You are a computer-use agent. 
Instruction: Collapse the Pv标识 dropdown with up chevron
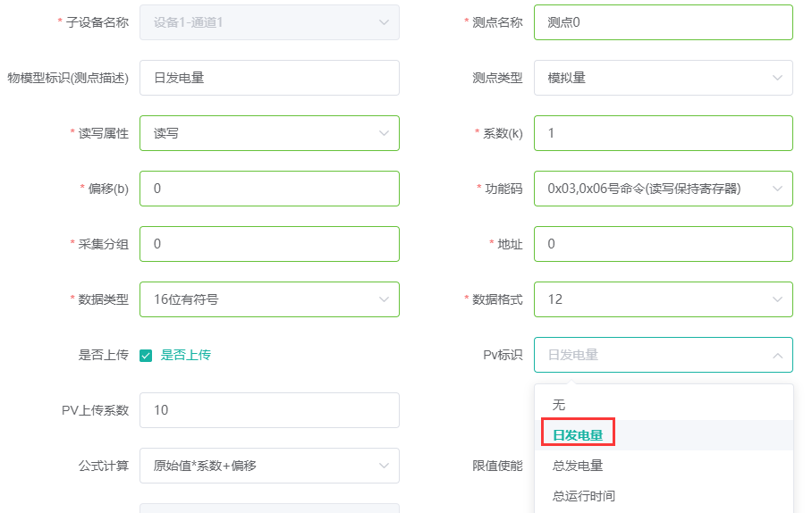[777, 355]
